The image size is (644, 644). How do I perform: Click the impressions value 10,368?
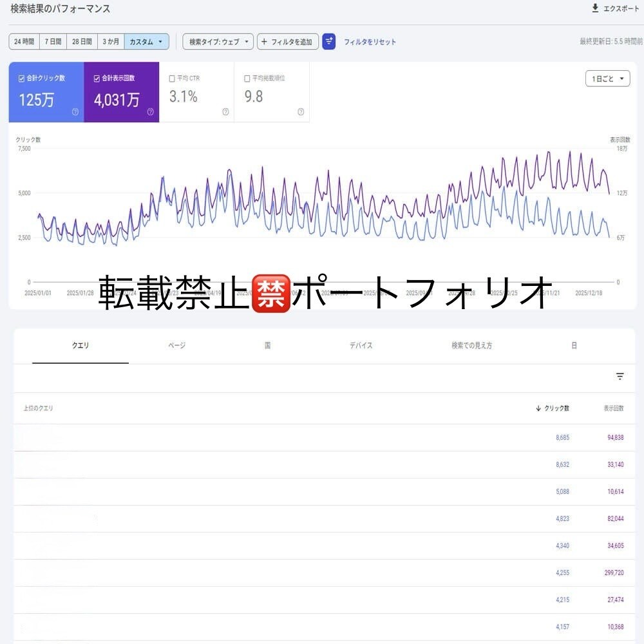(616, 627)
